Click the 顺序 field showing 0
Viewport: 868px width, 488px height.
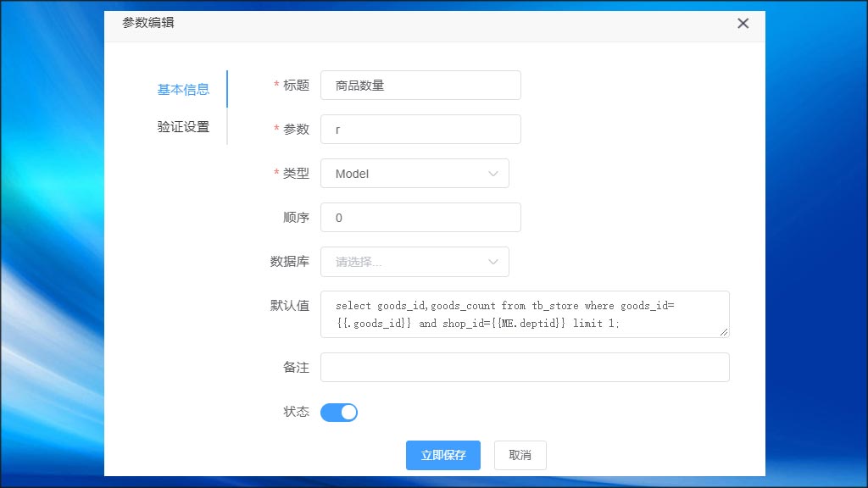pos(420,217)
